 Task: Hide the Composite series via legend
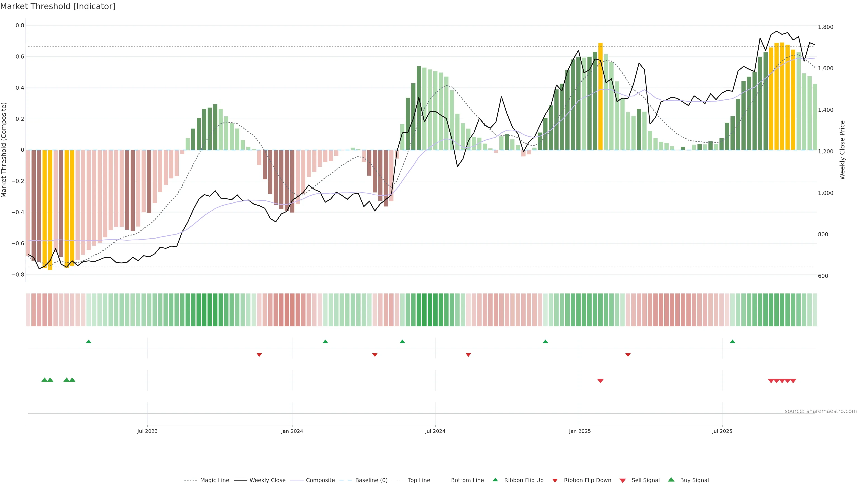320,480
